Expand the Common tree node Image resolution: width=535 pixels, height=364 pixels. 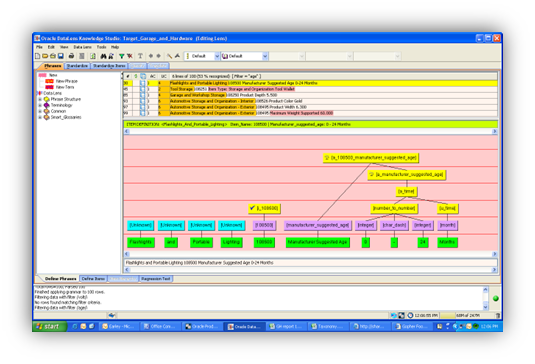click(40, 111)
